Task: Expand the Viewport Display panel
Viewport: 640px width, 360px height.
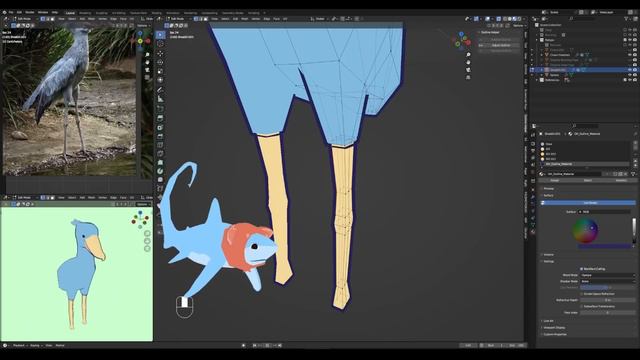Action: tap(554, 328)
